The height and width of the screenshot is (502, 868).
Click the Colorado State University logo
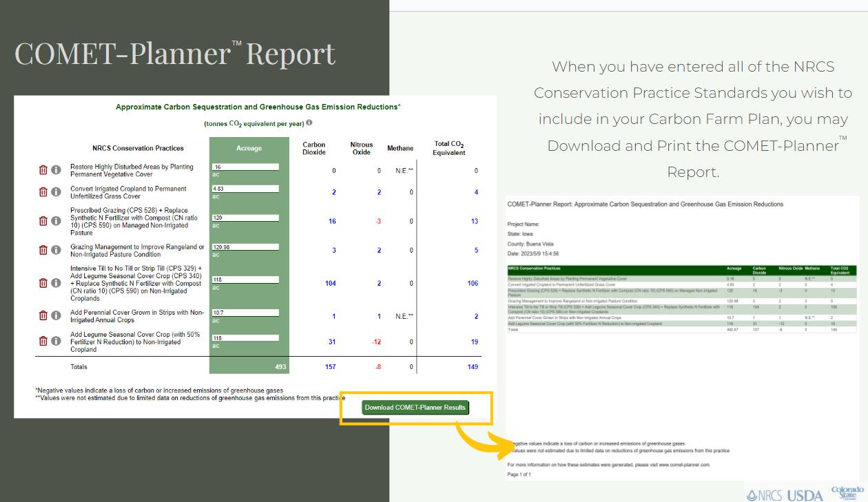pos(847,492)
